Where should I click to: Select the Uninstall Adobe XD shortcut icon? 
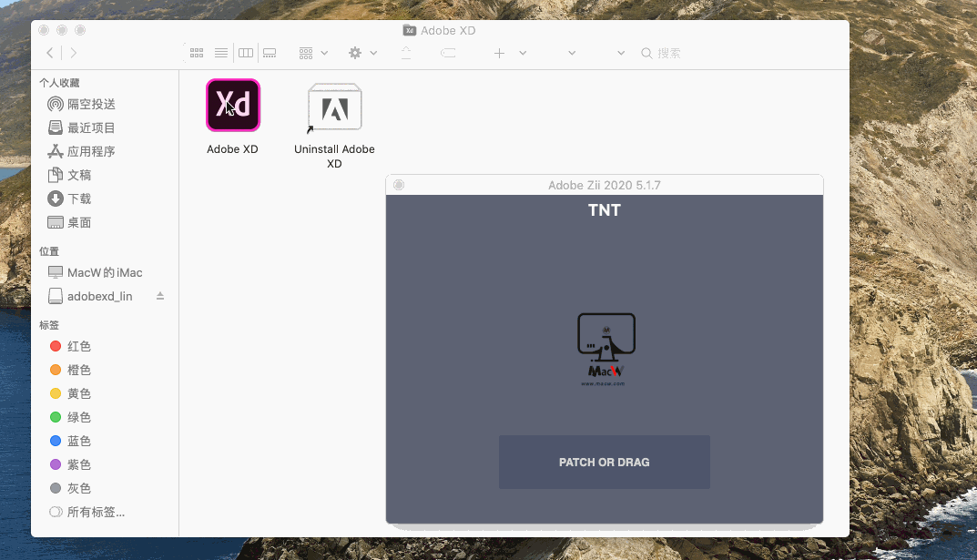(x=334, y=107)
